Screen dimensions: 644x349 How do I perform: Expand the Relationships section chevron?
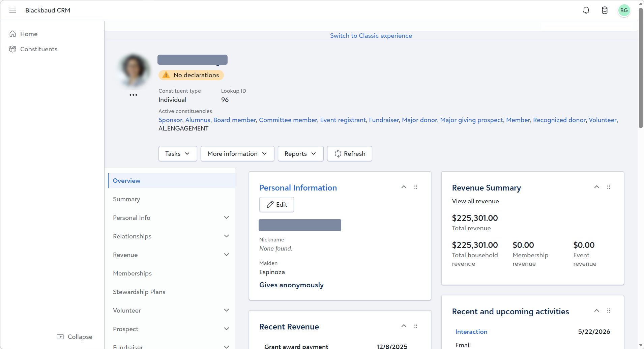pyautogui.click(x=227, y=236)
